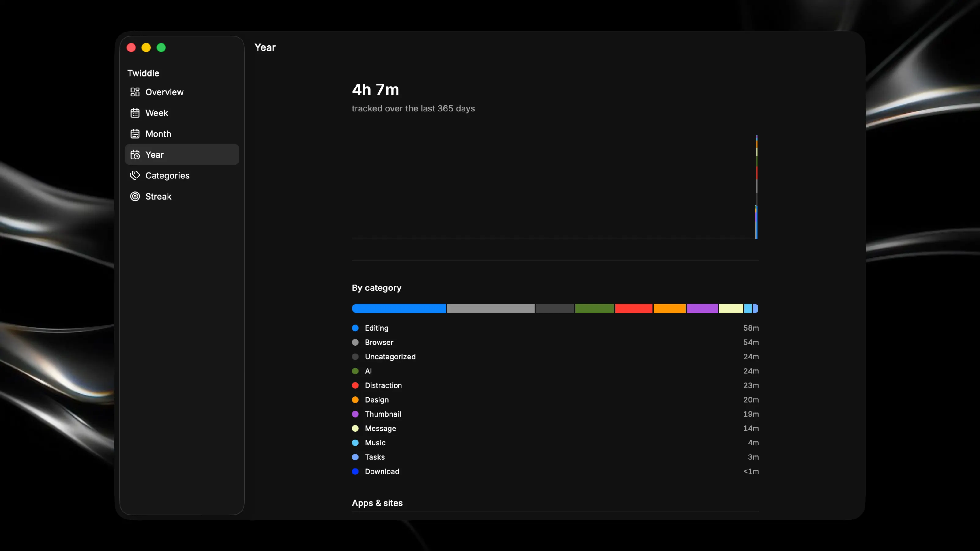980x551 pixels.
Task: Click the orange dot beside Design
Action: click(x=355, y=400)
